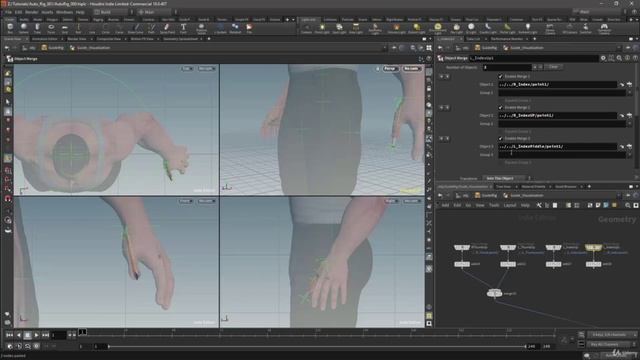Viewport: 640px width, 360px height.
Task: Select the Ambient Light shelf tool
Action: (x=527, y=28)
